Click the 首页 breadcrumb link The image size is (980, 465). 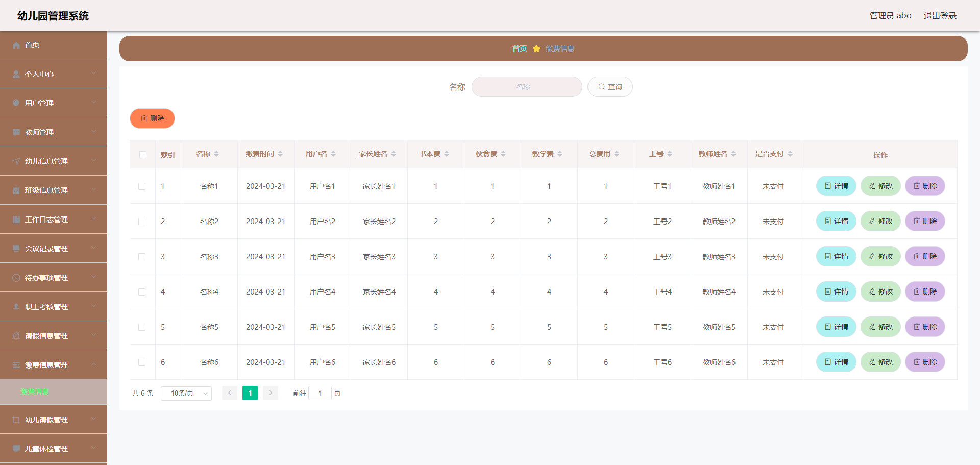tap(520, 49)
